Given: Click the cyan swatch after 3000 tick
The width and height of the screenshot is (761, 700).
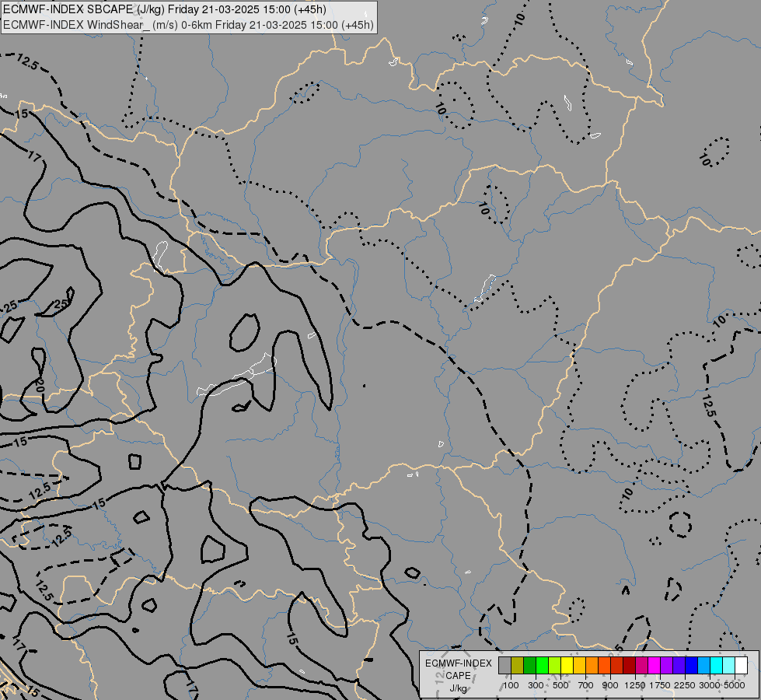Looking at the screenshot, I should 717,666.
